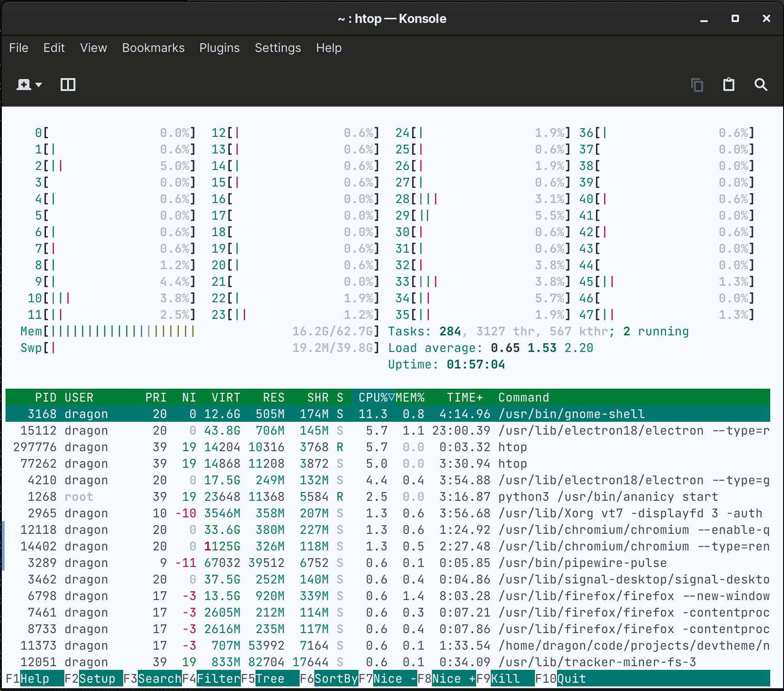Click the Tasks: 284 summary line
This screenshot has width=784, height=691.
(x=539, y=331)
